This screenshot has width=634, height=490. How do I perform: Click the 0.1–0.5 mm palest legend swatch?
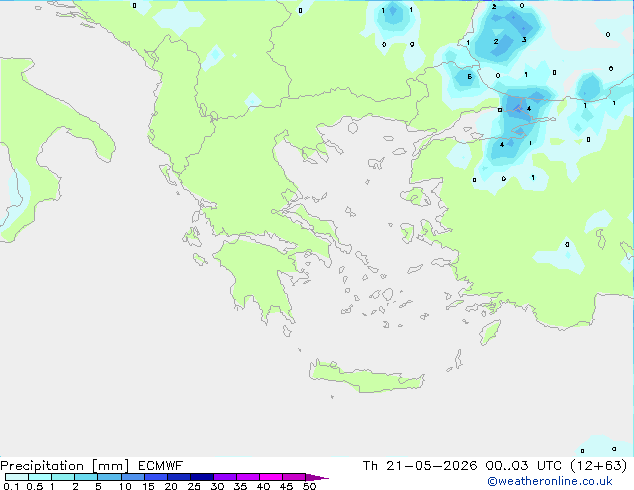tap(17, 477)
